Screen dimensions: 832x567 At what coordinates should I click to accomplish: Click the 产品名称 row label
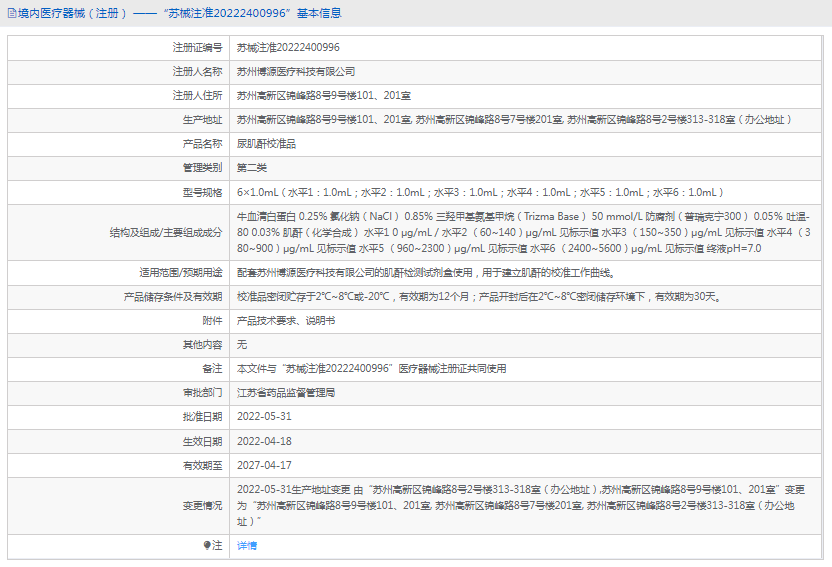click(x=203, y=144)
